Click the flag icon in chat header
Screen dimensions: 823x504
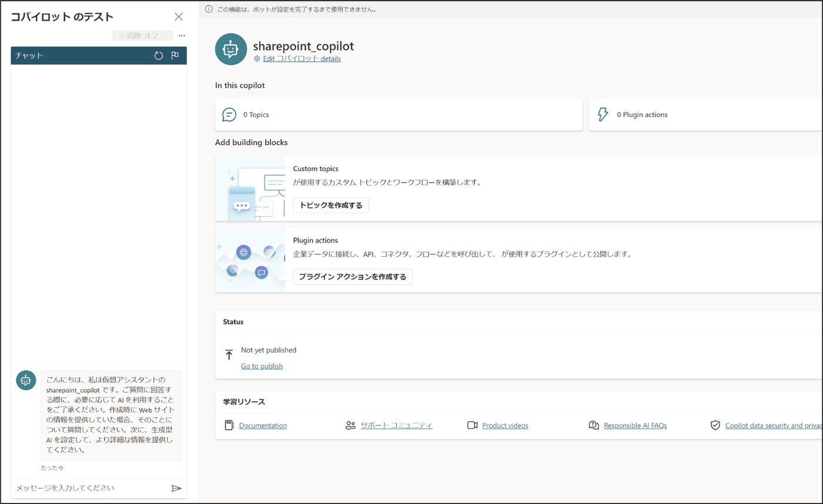pyautogui.click(x=175, y=56)
